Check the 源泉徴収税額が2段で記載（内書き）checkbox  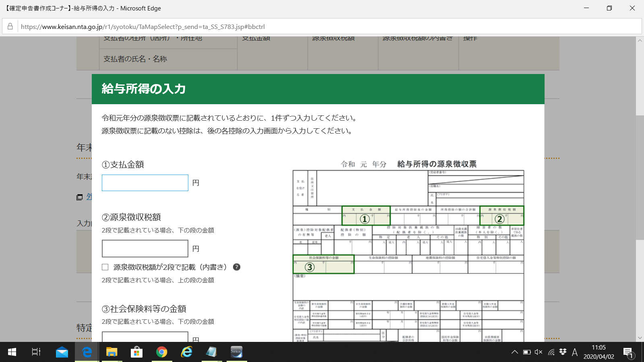click(105, 267)
